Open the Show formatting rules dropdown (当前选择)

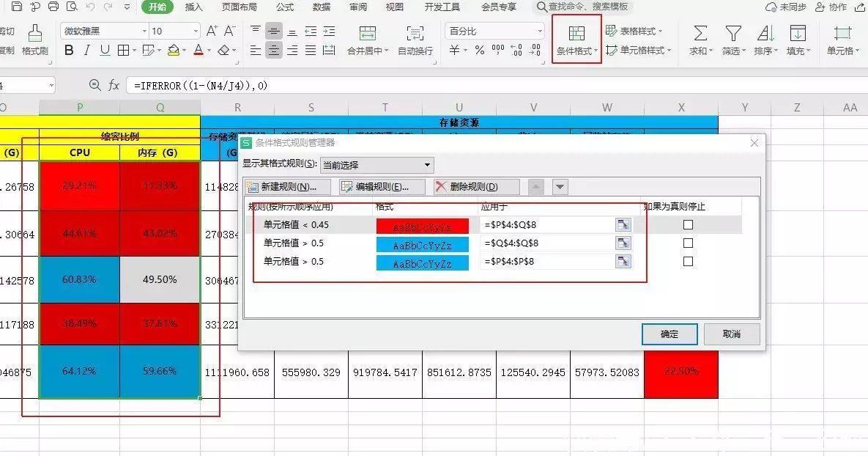click(x=377, y=165)
